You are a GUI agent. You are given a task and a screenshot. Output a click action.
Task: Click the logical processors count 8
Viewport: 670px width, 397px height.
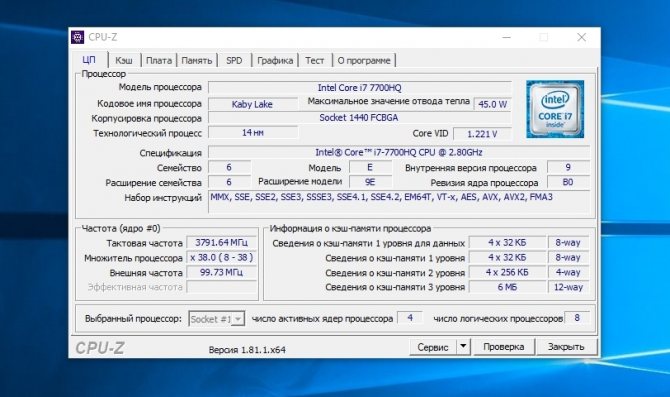point(577,318)
